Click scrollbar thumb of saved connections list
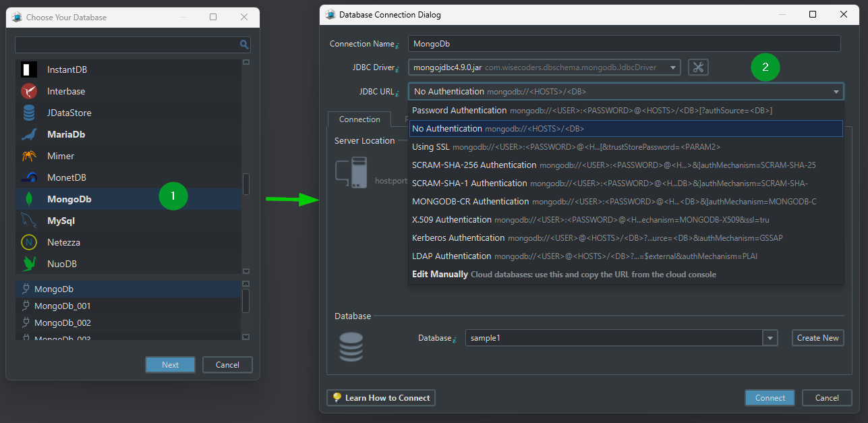 [x=246, y=301]
